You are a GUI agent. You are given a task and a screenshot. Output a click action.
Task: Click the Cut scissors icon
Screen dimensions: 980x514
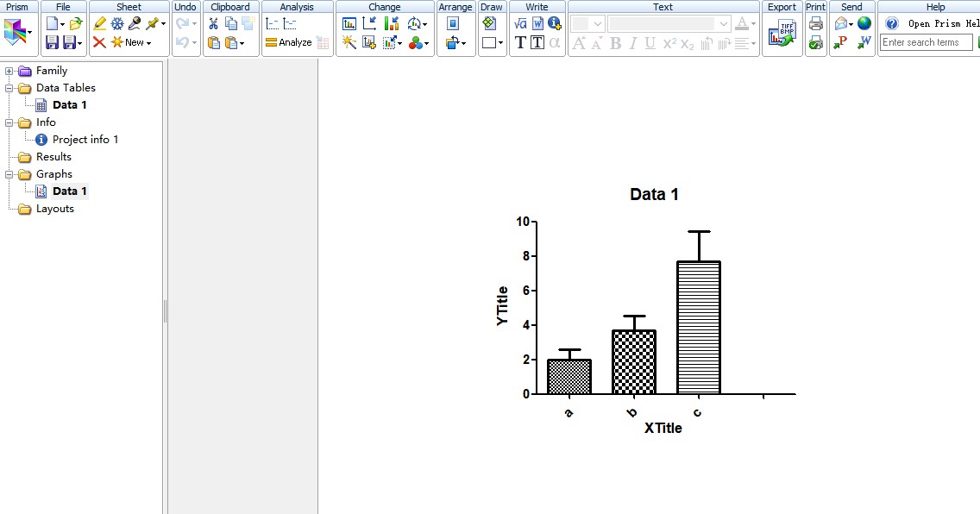(x=213, y=24)
